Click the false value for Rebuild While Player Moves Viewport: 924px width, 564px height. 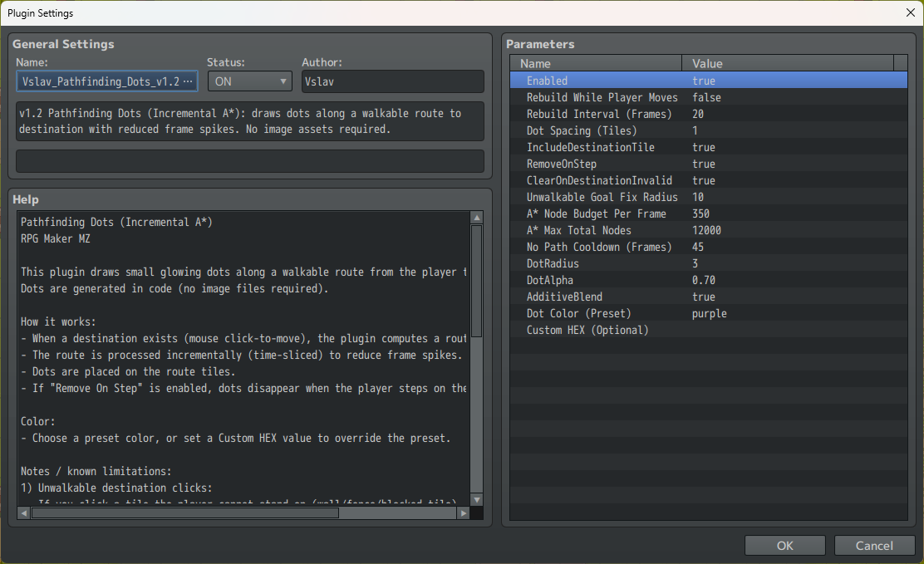706,97
